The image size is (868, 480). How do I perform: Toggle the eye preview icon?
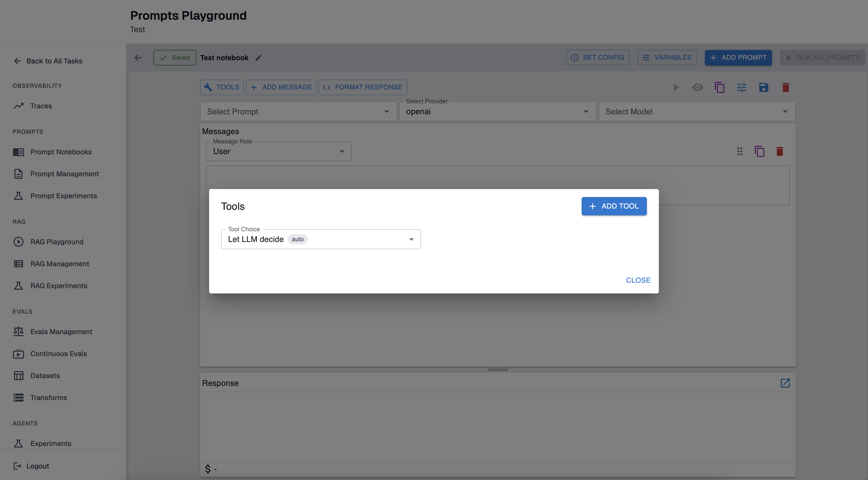[698, 88]
